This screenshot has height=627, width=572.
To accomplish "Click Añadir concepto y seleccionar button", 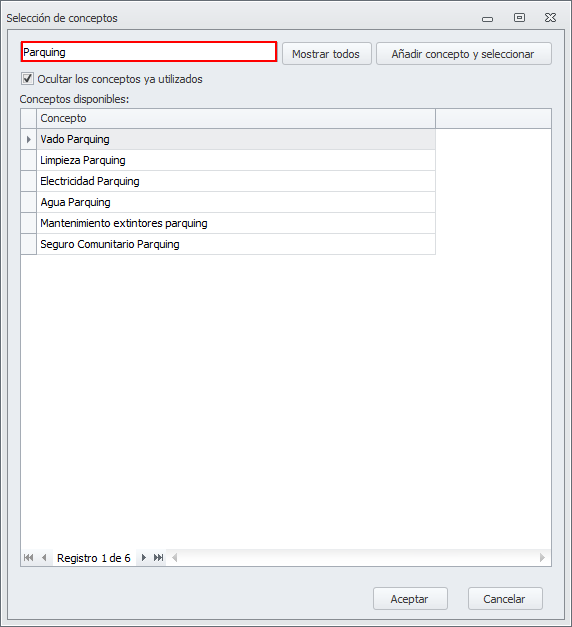I will pyautogui.click(x=464, y=54).
